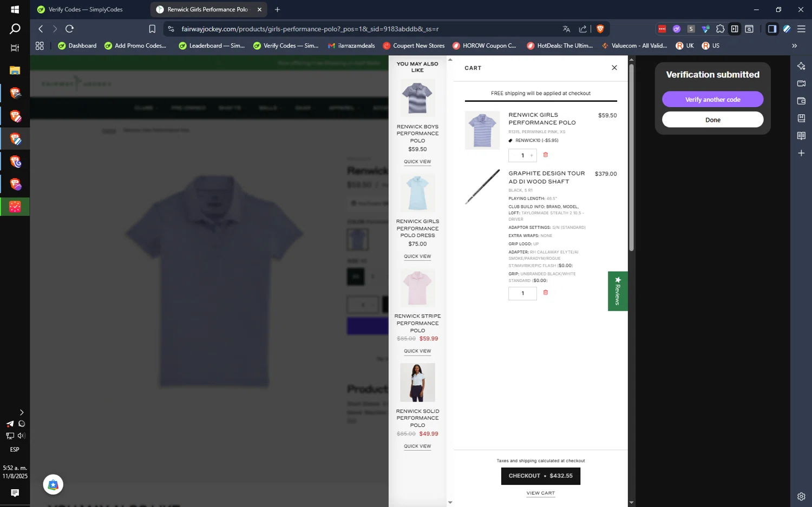Click Done in verification panel
The image size is (812, 507).
[712, 120]
